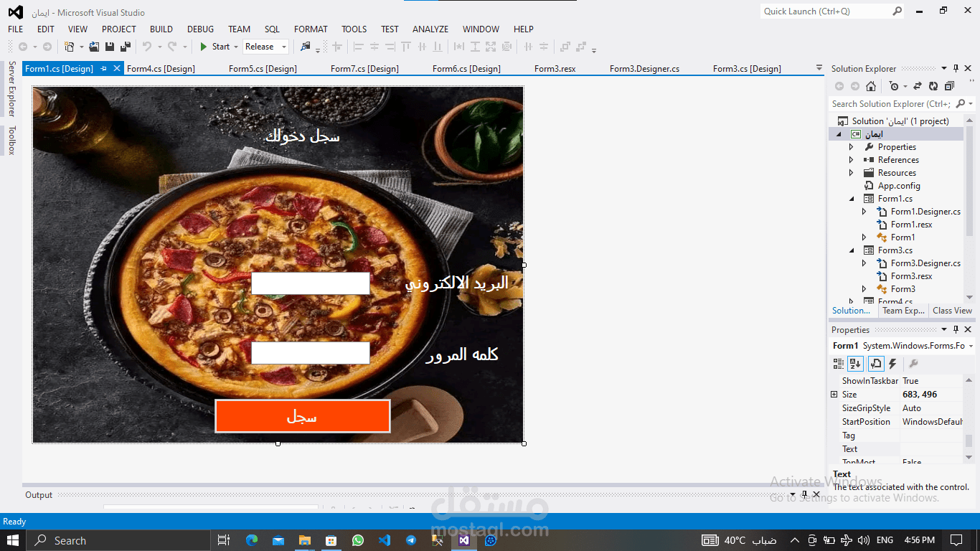Open Telegram from the taskbar

click(x=411, y=540)
